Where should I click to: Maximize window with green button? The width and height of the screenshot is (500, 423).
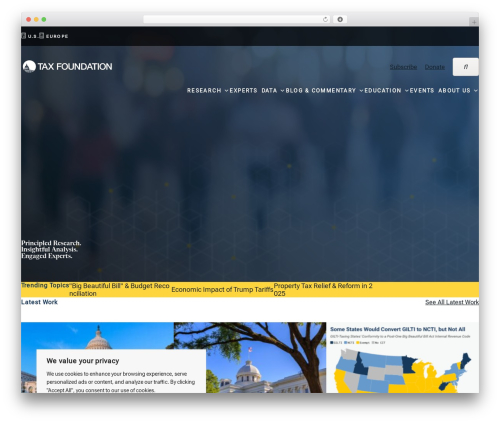coord(44,20)
